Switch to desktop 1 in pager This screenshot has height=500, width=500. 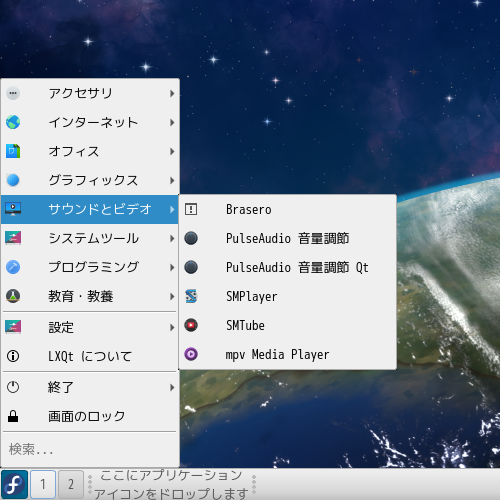43,484
